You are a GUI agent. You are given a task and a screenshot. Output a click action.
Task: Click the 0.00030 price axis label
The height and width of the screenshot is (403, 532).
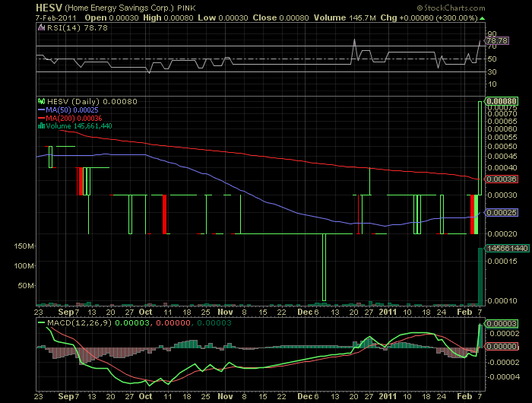pyautogui.click(x=502, y=195)
